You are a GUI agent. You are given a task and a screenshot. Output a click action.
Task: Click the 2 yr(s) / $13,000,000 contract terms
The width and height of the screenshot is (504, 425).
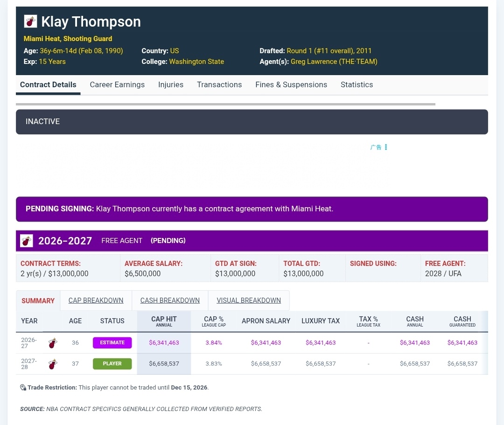(x=54, y=274)
